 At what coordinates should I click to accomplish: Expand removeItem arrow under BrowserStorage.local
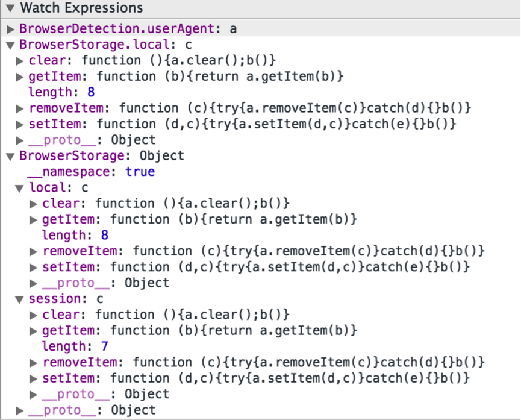[20, 108]
